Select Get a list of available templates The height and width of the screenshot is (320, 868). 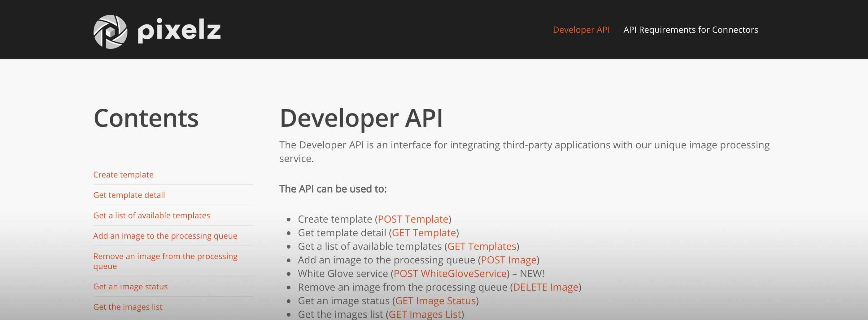[x=152, y=215]
